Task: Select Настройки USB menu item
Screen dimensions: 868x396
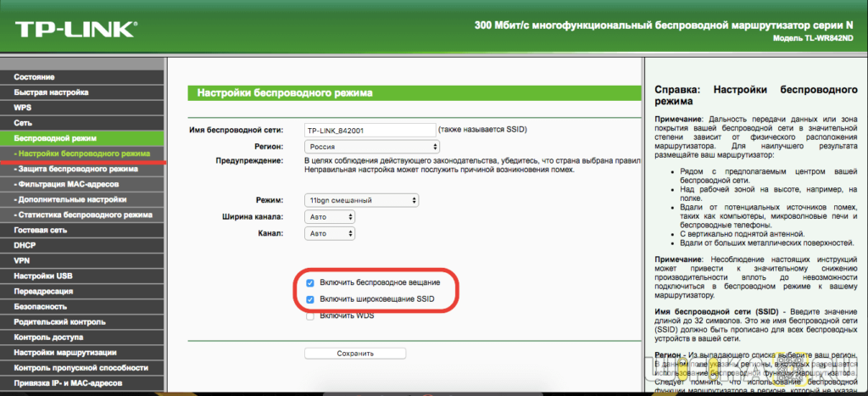Action: (42, 276)
